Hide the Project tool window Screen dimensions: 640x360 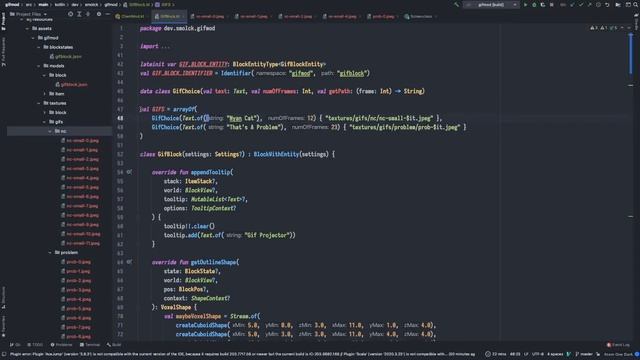(x=107, y=14)
